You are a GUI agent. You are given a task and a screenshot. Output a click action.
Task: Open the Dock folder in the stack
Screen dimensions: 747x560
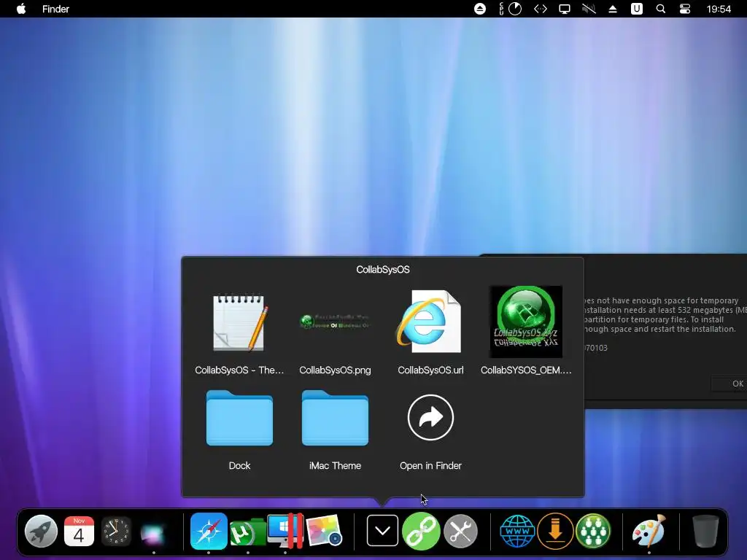click(x=239, y=418)
